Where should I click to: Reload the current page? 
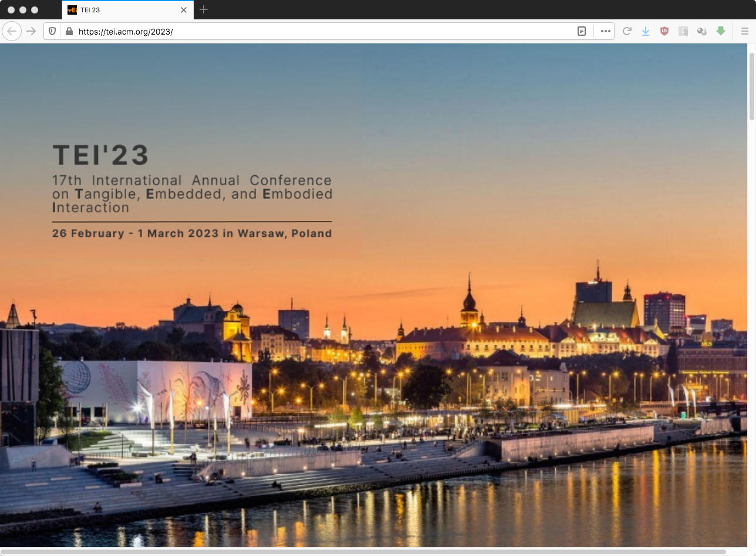tap(627, 32)
